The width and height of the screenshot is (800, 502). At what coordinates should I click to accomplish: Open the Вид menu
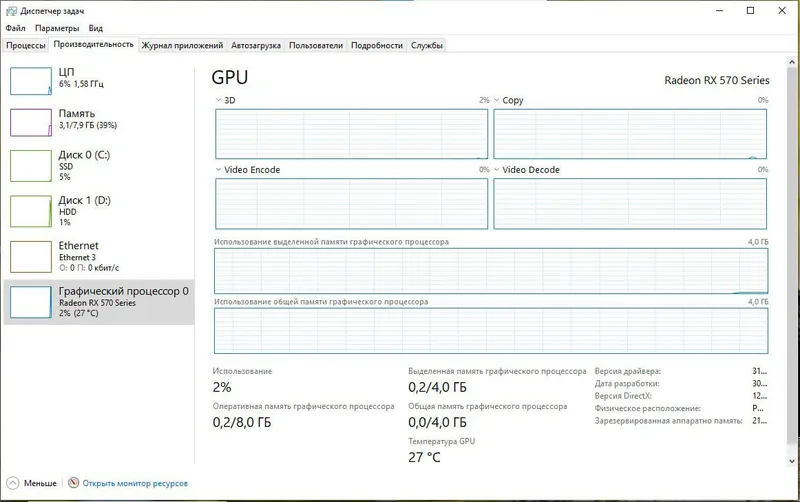click(95, 28)
